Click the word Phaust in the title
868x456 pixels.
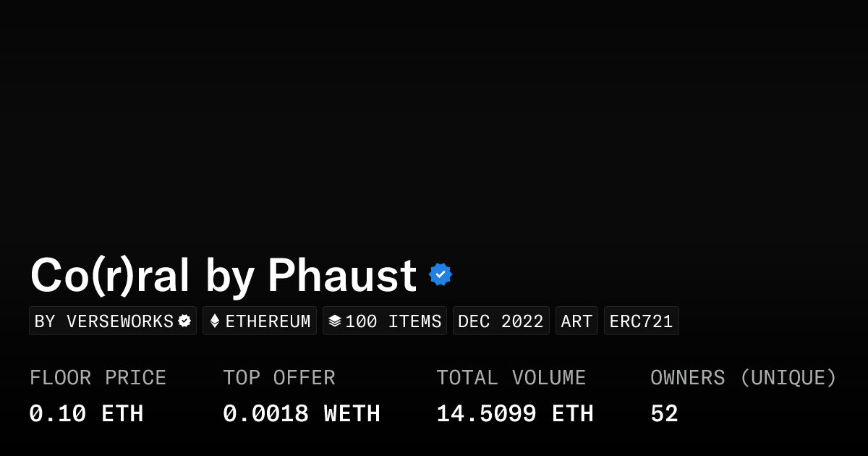(341, 276)
